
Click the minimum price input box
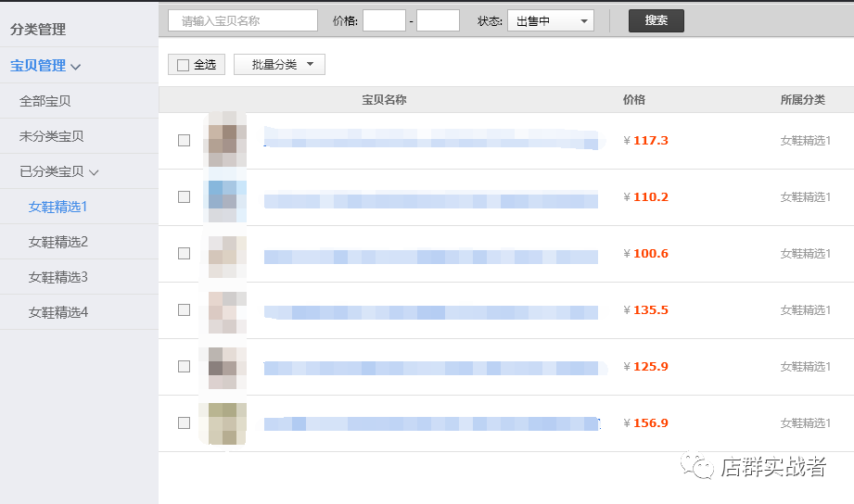point(384,20)
